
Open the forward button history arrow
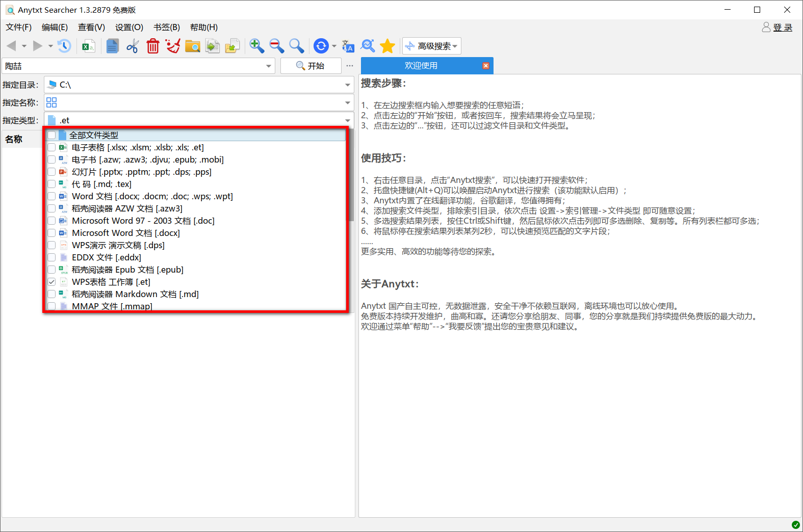50,46
